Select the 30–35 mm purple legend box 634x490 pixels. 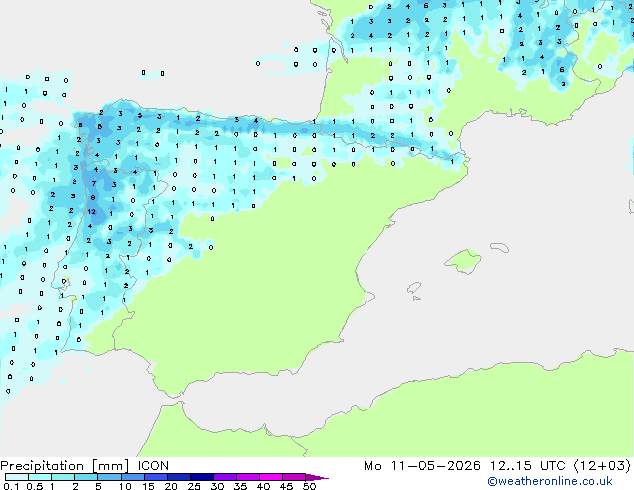point(224,477)
